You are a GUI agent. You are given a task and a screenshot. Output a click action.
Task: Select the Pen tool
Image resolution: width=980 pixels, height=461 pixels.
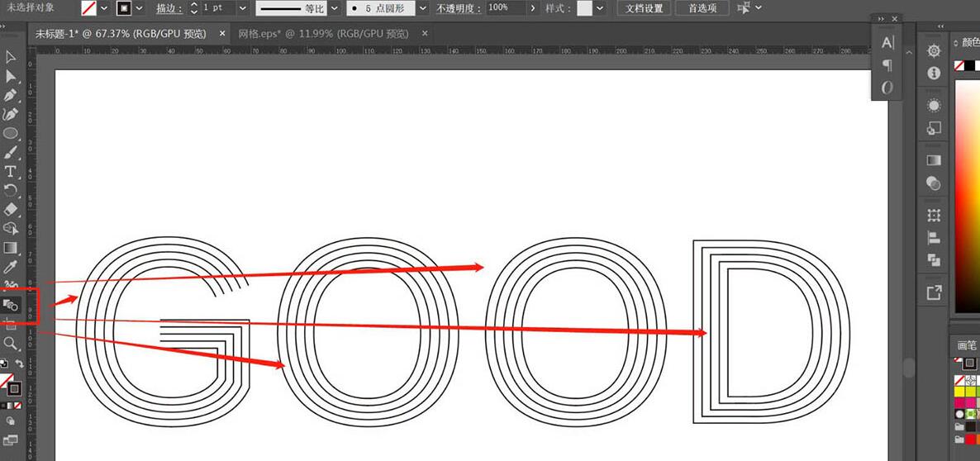11,96
